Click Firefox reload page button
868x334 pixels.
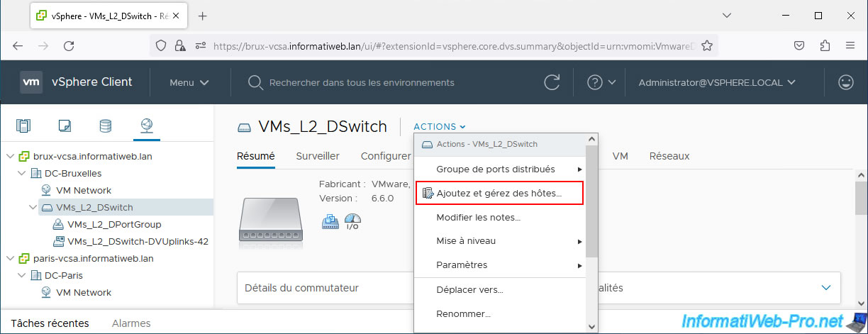click(x=69, y=45)
